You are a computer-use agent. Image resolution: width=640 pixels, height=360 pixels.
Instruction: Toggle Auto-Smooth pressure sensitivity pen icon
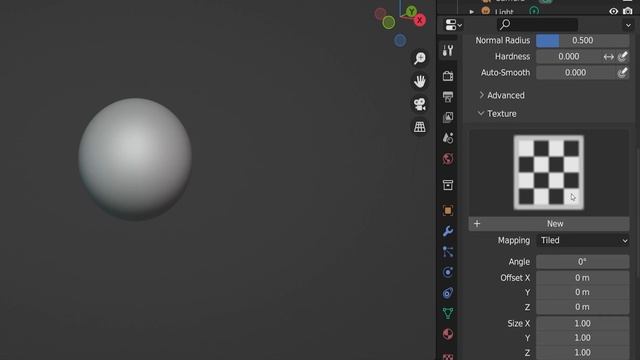click(622, 73)
